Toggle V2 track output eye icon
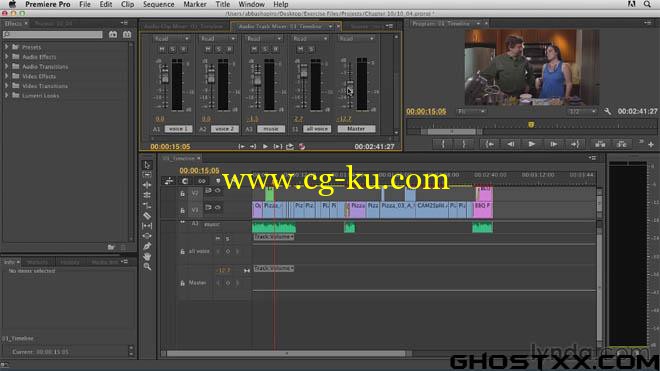660x371 pixels. pos(218,191)
